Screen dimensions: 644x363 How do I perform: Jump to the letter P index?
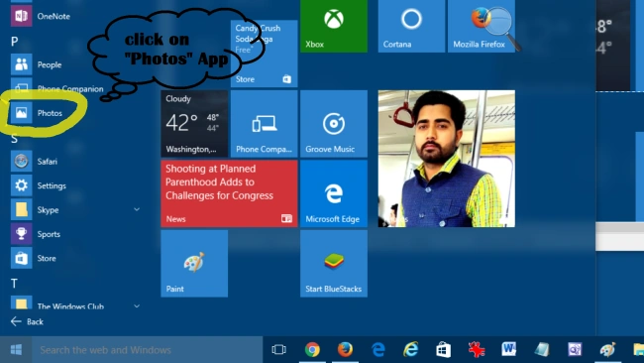coord(15,41)
